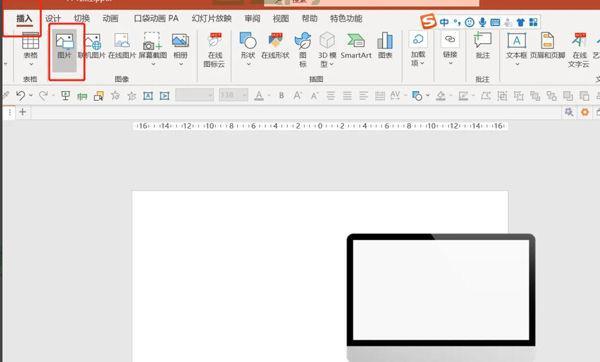This screenshot has width=600, height=362.
Task: Toggle Sogou 中 Chinese/English input mode
Action: click(x=444, y=22)
